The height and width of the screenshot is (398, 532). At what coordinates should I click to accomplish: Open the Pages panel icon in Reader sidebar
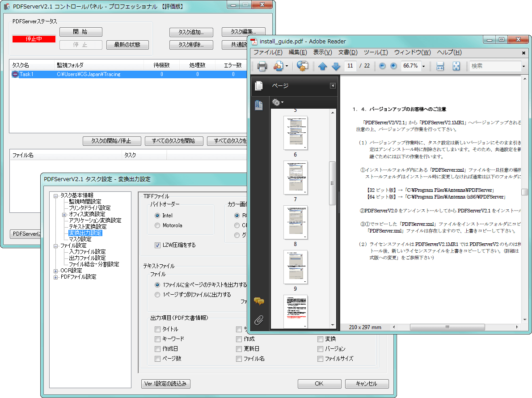pos(259,86)
